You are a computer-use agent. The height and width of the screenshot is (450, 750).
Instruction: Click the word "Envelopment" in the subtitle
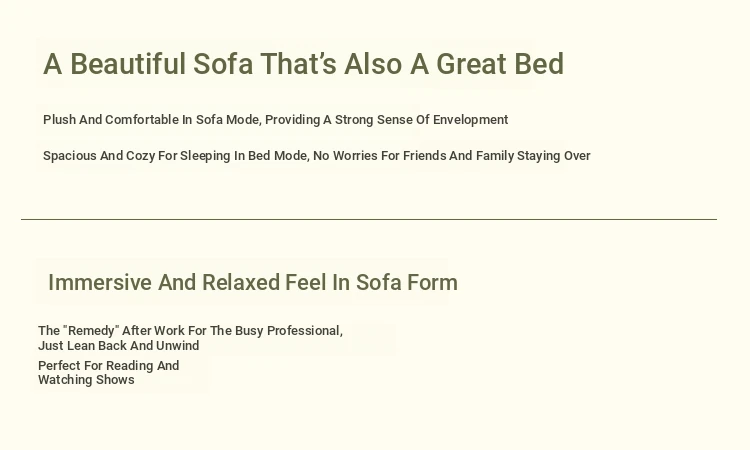pyautogui.click(x=470, y=120)
